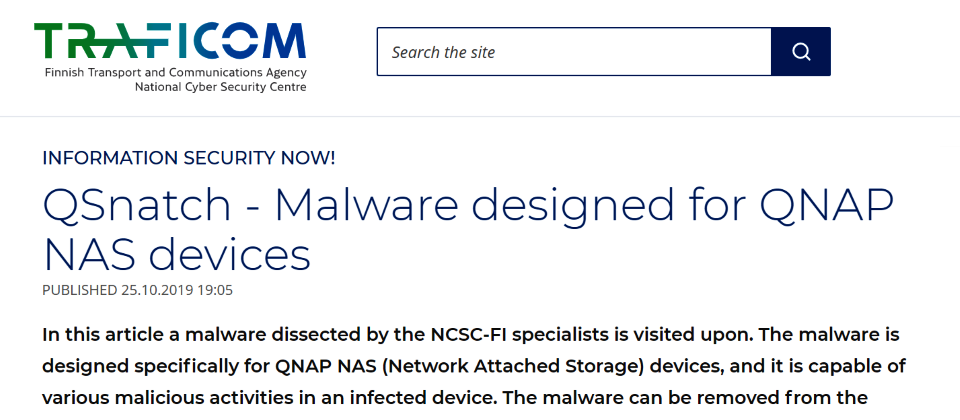Focus the 'Search the site' field
Screen dimensions: 960x420
tap(574, 52)
